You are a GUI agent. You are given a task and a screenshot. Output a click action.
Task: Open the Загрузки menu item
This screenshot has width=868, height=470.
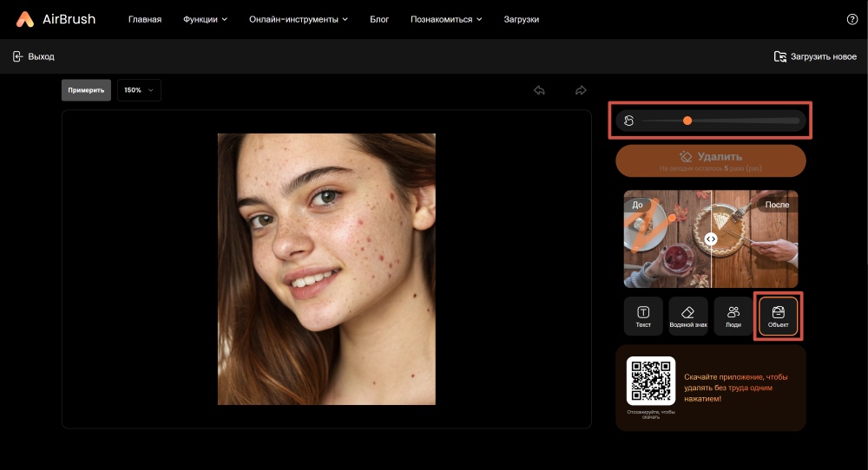tap(522, 19)
